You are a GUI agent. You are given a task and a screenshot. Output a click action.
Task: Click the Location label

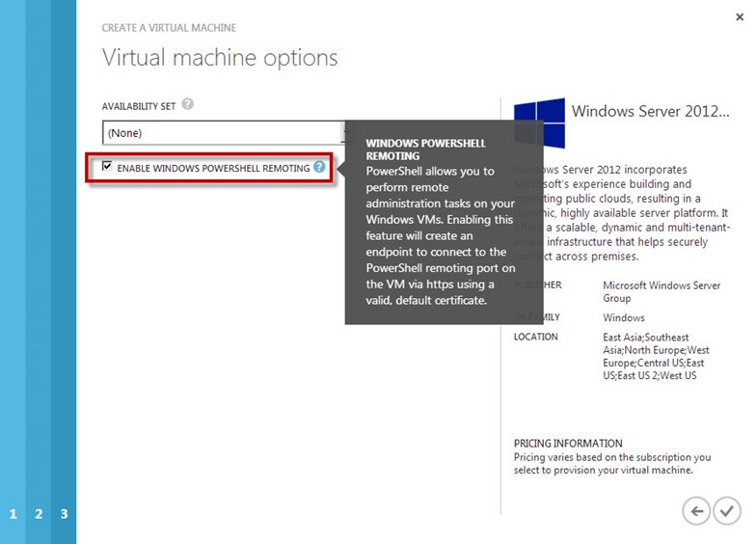(536, 337)
